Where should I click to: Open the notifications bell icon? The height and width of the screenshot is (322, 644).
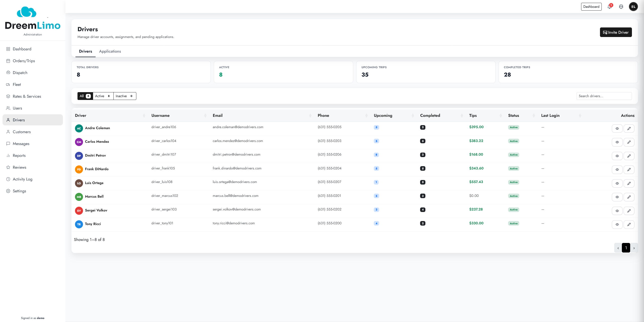(x=609, y=7)
